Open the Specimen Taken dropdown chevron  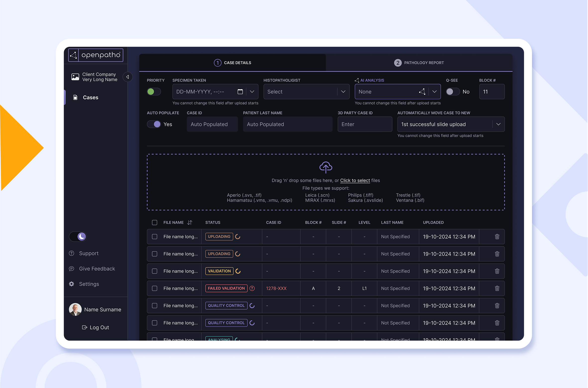pos(252,92)
